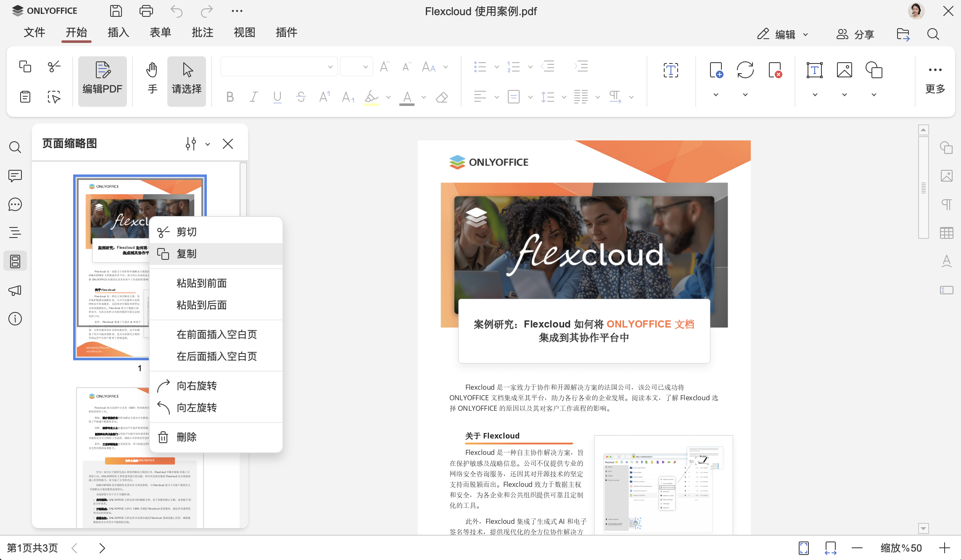The height and width of the screenshot is (560, 961).
Task: Open headings navigation in left sidebar
Action: 15,232
